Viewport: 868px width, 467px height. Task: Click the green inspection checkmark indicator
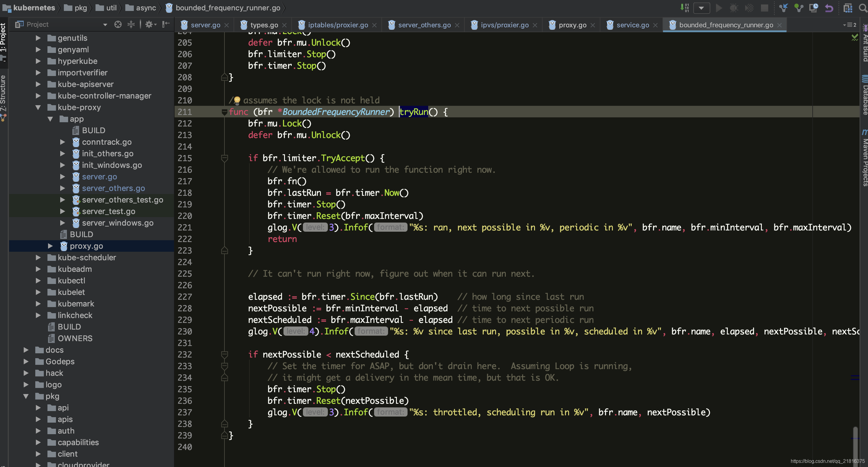tap(855, 37)
